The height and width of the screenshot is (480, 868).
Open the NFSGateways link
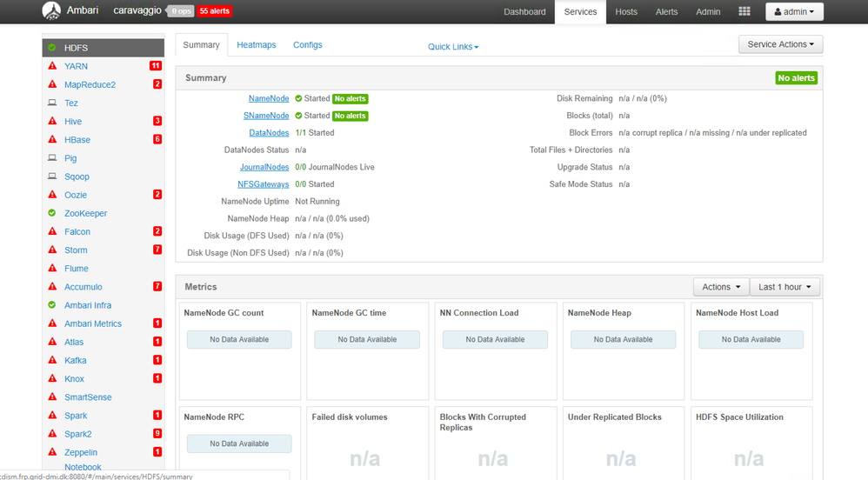point(263,184)
